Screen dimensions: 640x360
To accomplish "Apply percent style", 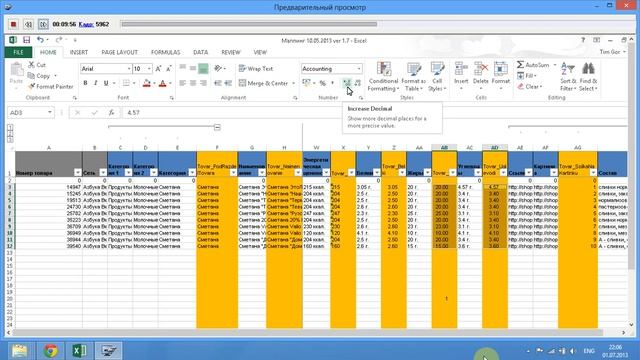I will tap(322, 83).
